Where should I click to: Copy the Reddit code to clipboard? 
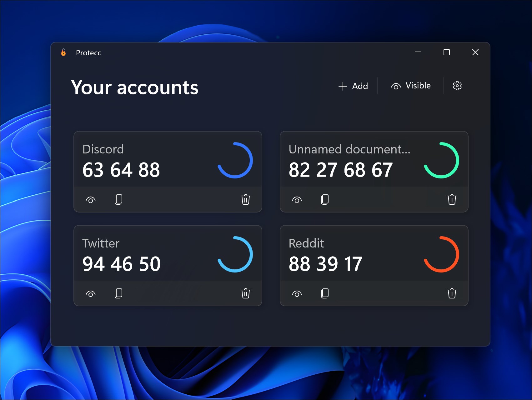pos(325,293)
